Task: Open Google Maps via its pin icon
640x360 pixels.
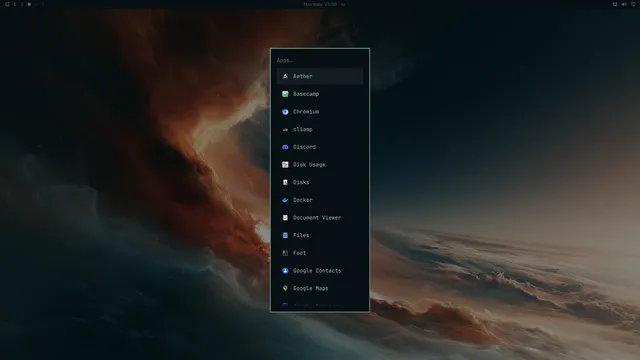Action: (285, 288)
